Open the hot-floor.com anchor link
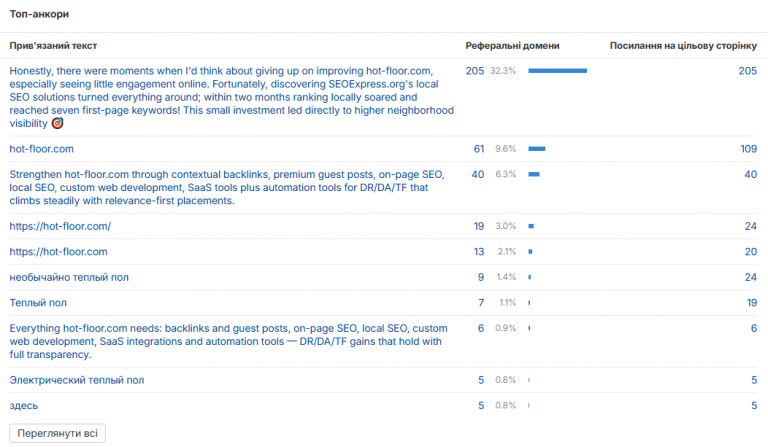 coord(42,149)
